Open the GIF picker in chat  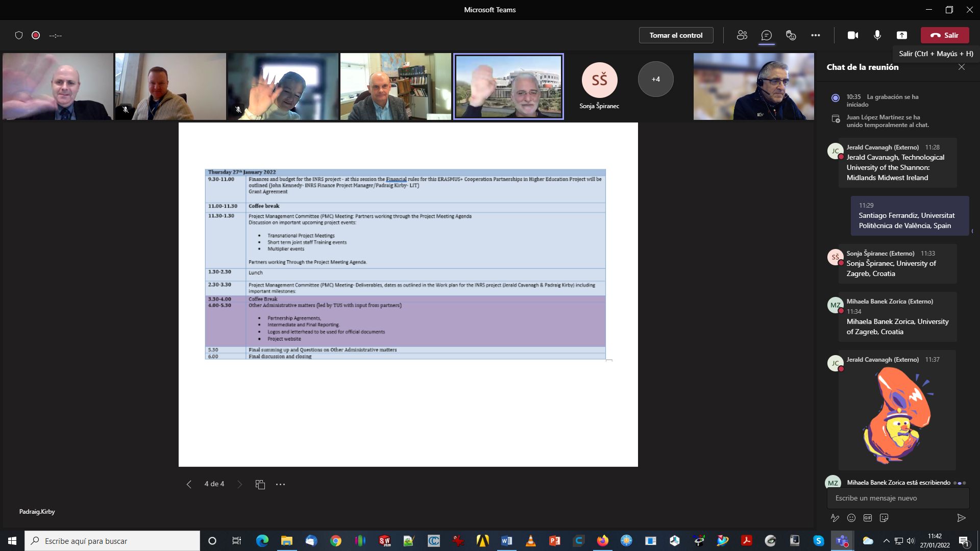[868, 518]
